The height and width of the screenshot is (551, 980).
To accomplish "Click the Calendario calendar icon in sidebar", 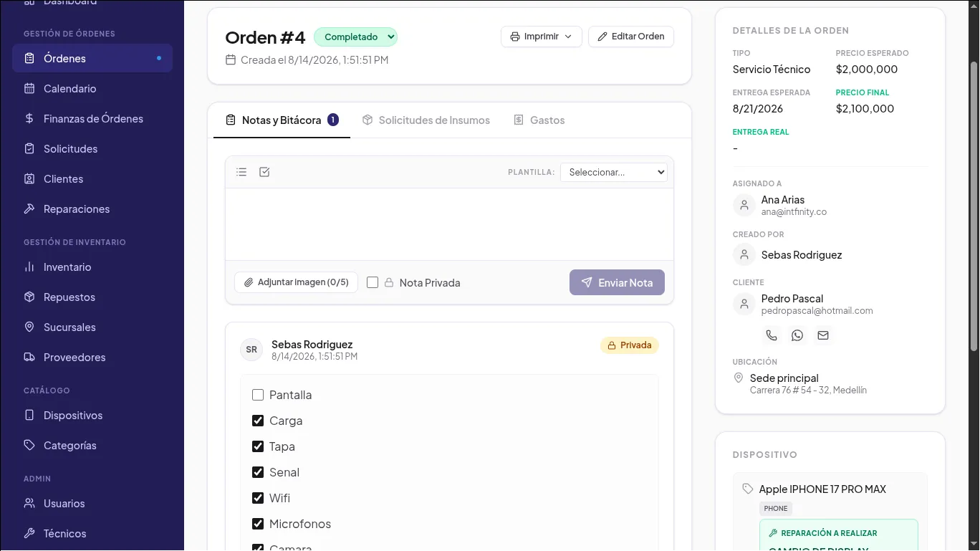I will point(29,89).
